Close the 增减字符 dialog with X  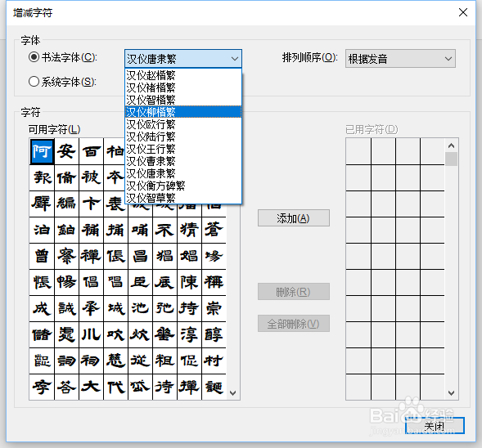click(x=463, y=12)
